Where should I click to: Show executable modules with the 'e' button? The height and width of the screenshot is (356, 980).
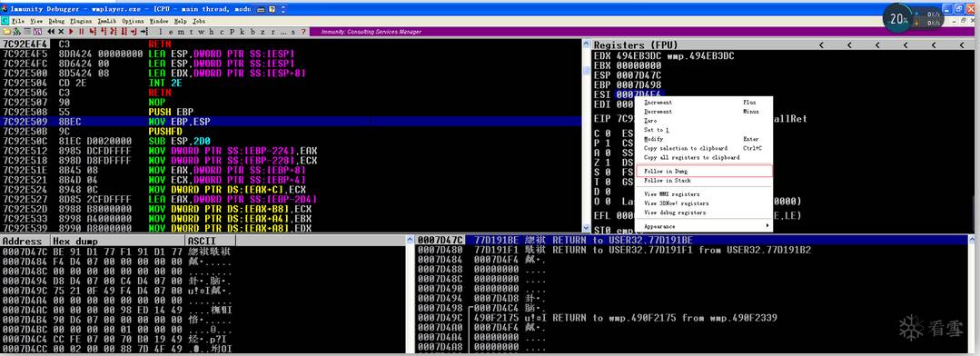point(171,32)
